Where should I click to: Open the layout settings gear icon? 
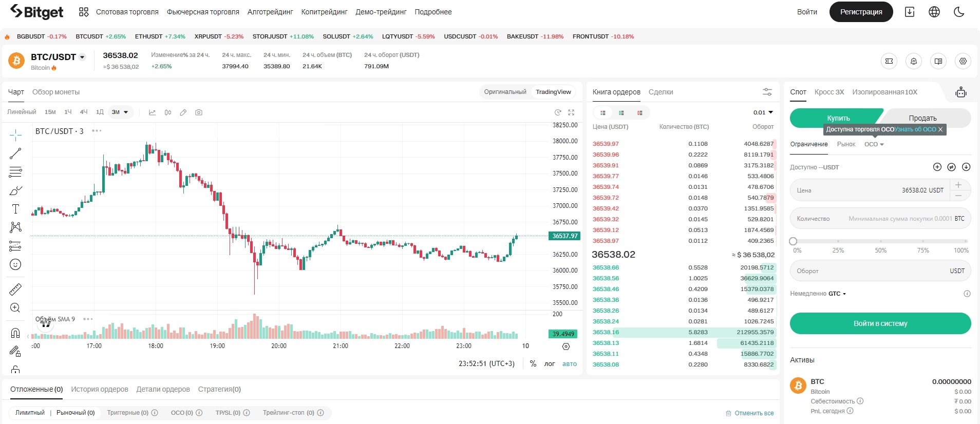963,61
